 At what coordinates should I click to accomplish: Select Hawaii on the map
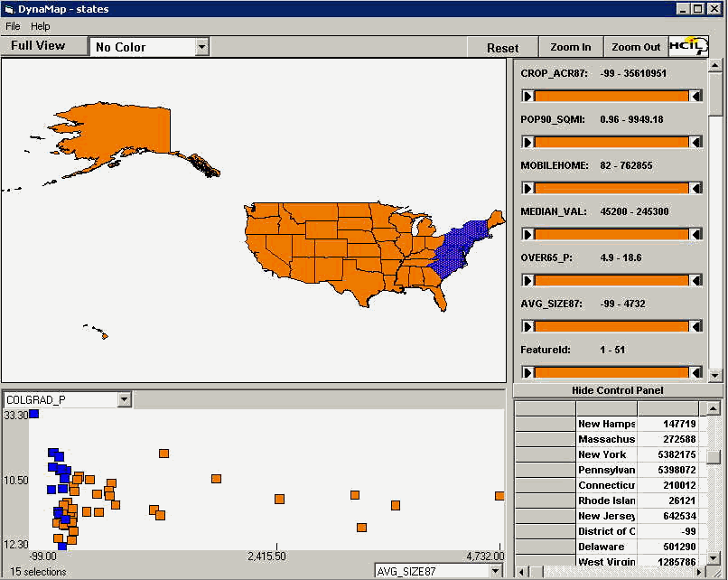tap(104, 335)
